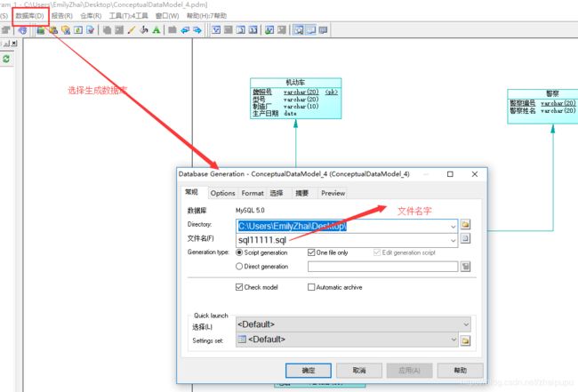Image resolution: width=578 pixels, height=392 pixels.
Task: Select Script generation radio button
Action: pyautogui.click(x=239, y=252)
